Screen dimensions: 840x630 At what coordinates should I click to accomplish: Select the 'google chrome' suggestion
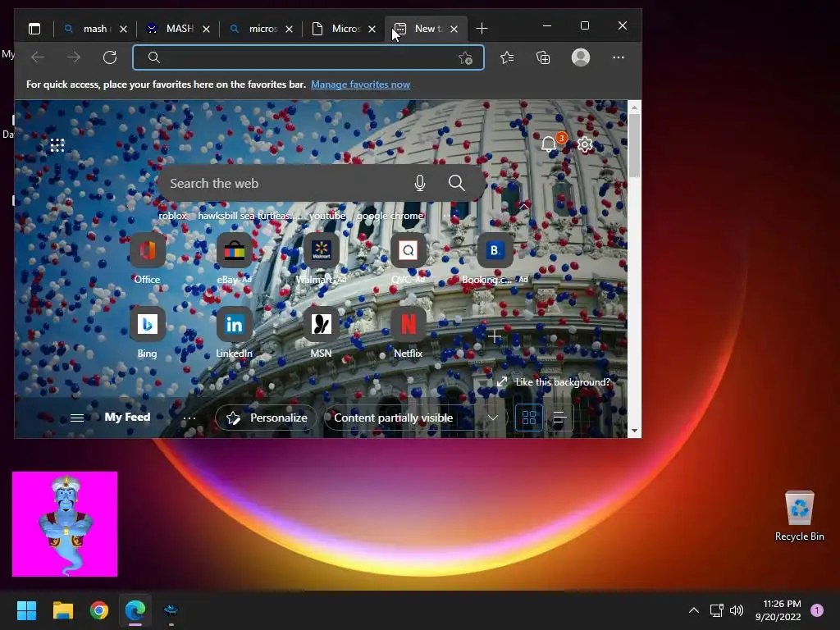(390, 216)
